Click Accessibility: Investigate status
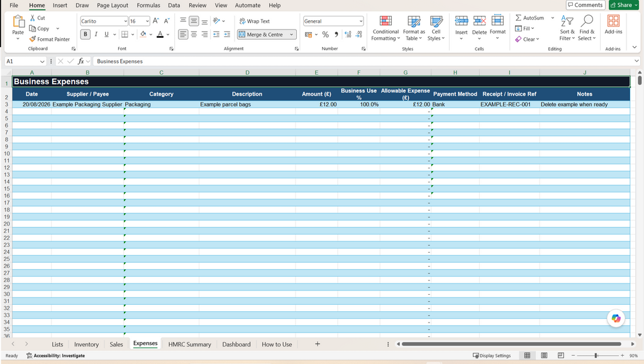 pyautogui.click(x=55, y=356)
